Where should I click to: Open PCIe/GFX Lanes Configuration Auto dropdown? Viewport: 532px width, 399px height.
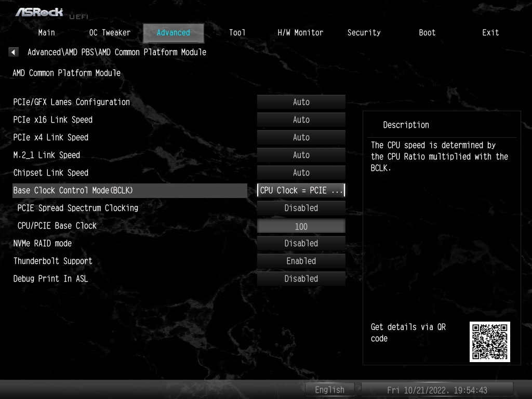coord(301,102)
